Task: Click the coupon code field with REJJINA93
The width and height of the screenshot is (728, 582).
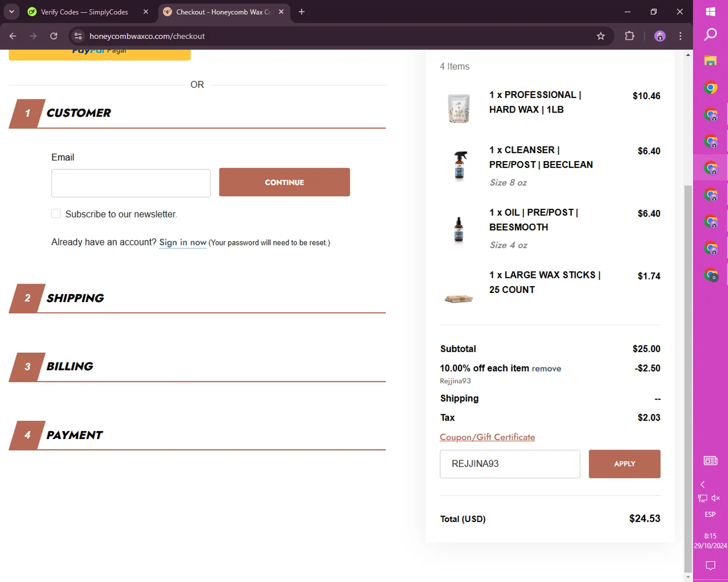Action: click(510, 464)
